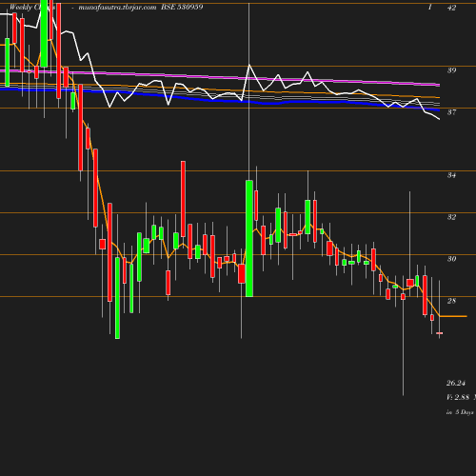Click the 30 price level label

[451, 259]
